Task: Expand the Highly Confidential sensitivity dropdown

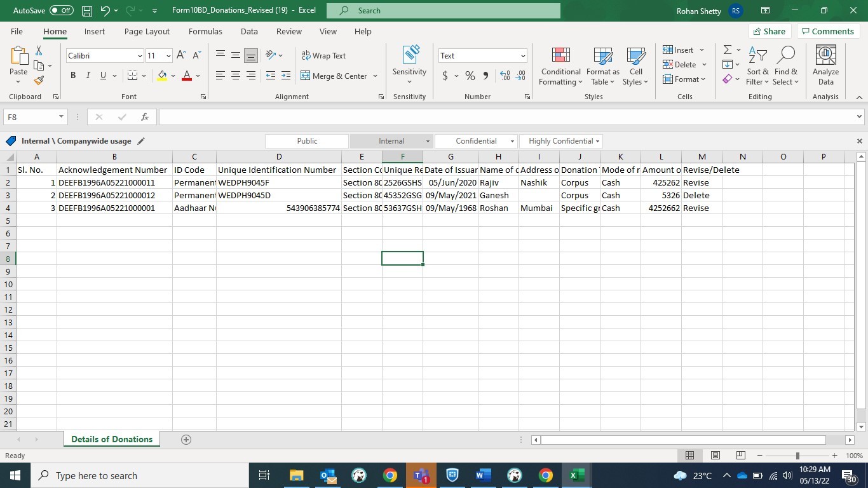Action: [x=597, y=141]
